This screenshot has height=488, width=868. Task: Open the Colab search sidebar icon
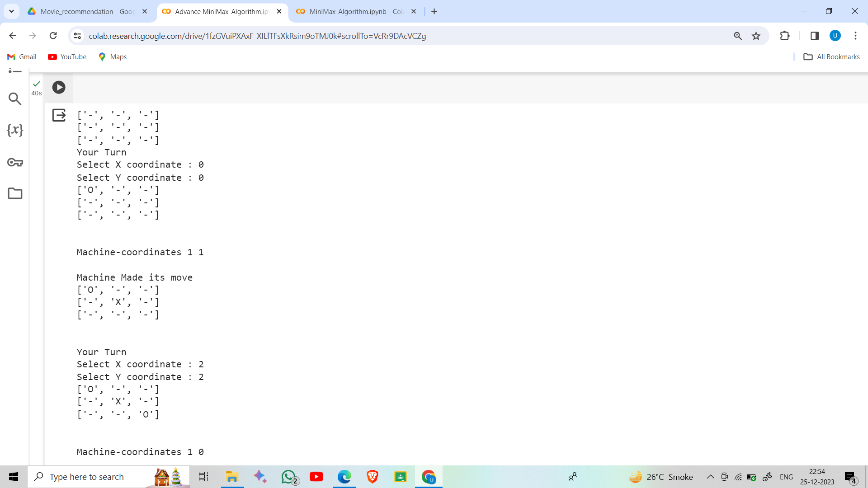coord(15,99)
